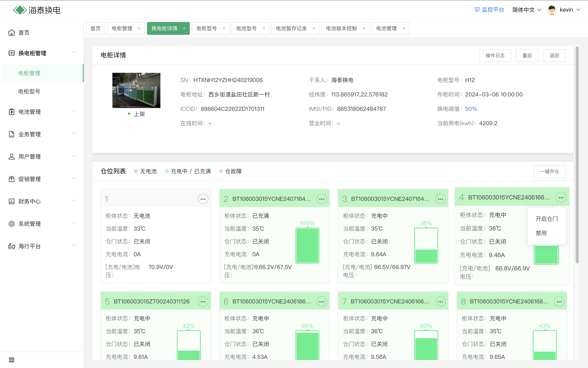Click the SN value HTXNH12YZHH240219006
The height and width of the screenshot is (368, 588).
pyautogui.click(x=228, y=80)
